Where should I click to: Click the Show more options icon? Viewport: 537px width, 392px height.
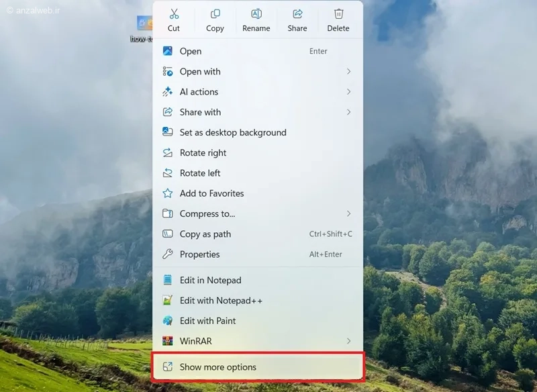click(x=167, y=366)
